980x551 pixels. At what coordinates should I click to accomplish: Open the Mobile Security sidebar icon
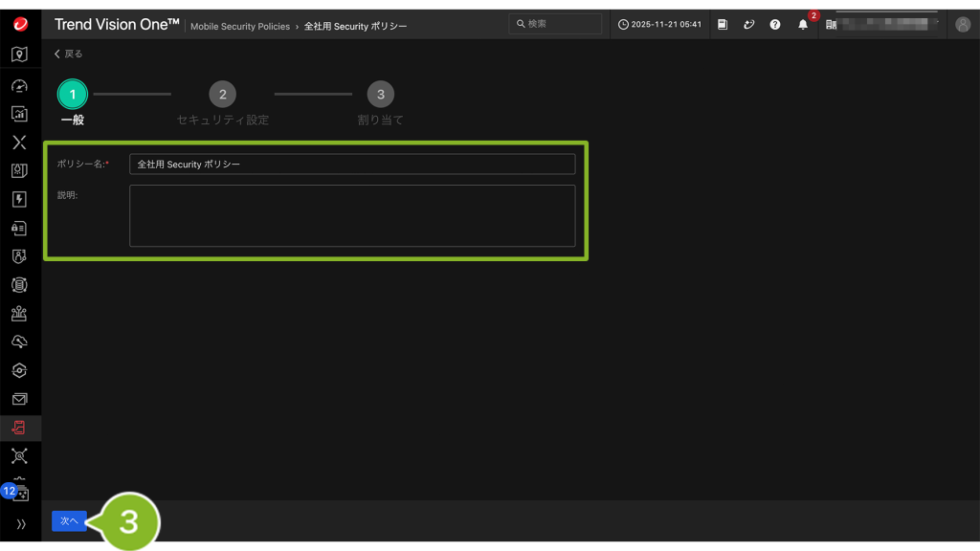20,428
